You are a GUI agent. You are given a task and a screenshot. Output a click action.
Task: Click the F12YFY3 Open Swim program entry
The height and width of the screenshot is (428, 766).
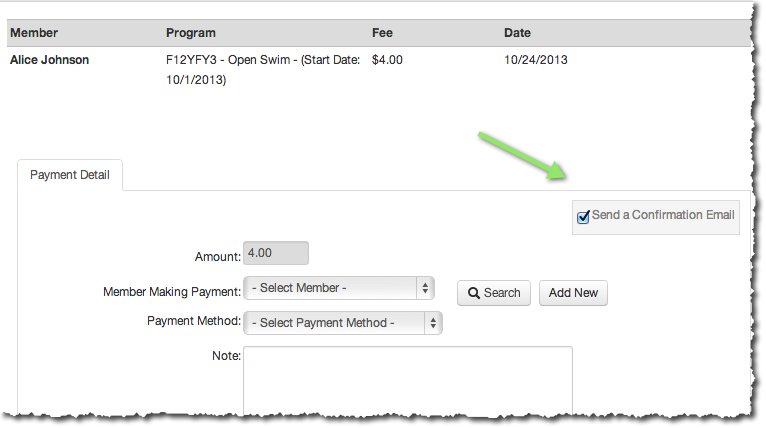click(263, 69)
